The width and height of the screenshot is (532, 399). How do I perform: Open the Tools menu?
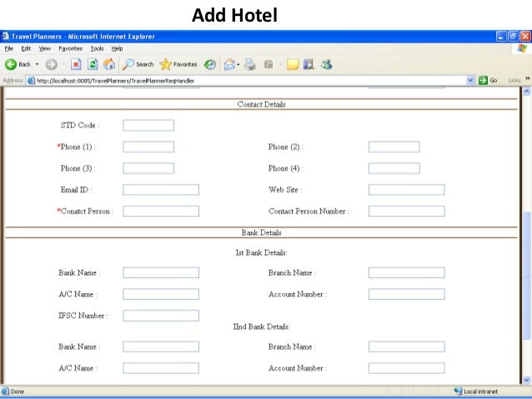click(98, 48)
